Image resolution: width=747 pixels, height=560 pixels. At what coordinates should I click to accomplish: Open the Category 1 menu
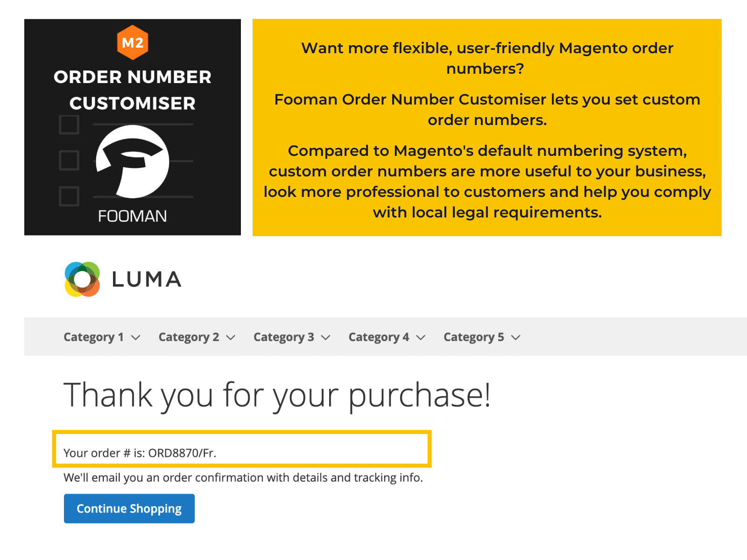click(x=94, y=337)
